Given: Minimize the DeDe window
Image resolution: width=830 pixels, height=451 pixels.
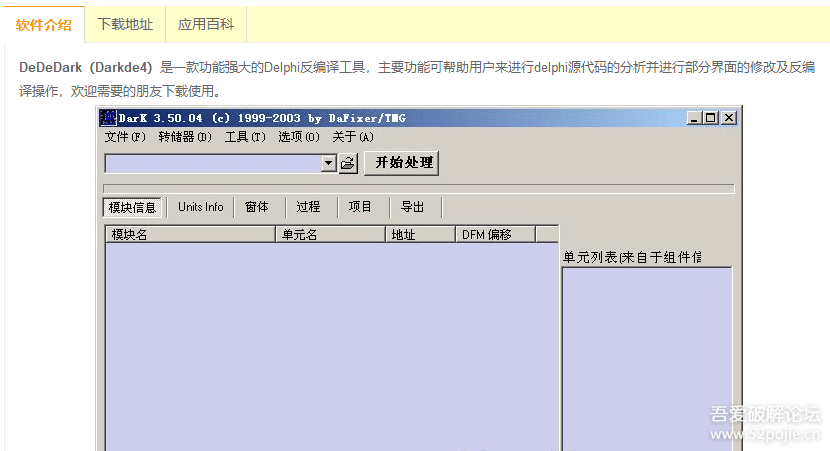Looking at the screenshot, I should (x=694, y=118).
